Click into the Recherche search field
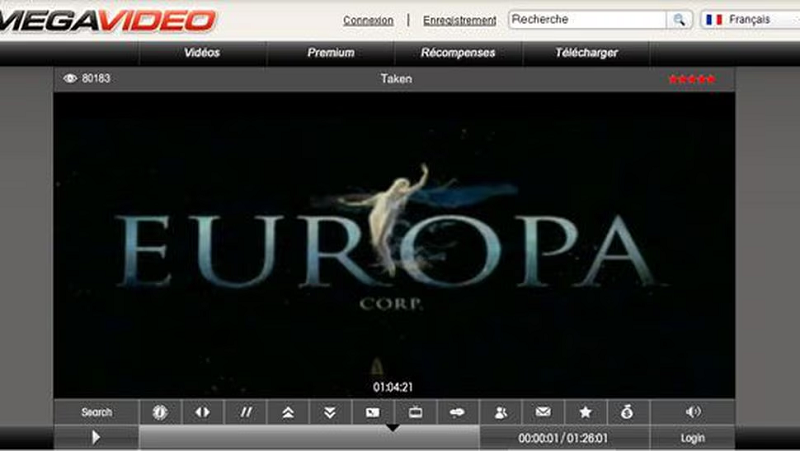800x451 pixels. click(x=587, y=19)
